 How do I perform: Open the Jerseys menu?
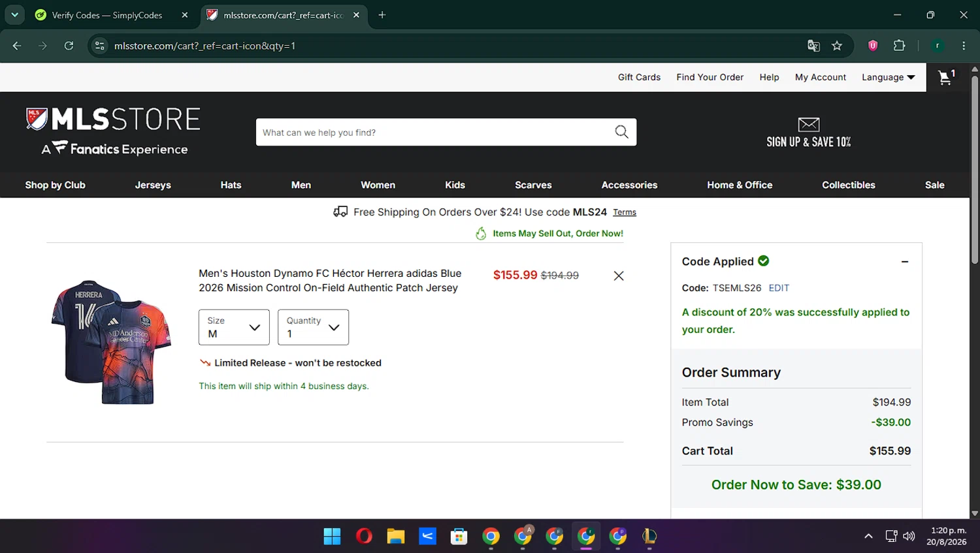coord(153,185)
